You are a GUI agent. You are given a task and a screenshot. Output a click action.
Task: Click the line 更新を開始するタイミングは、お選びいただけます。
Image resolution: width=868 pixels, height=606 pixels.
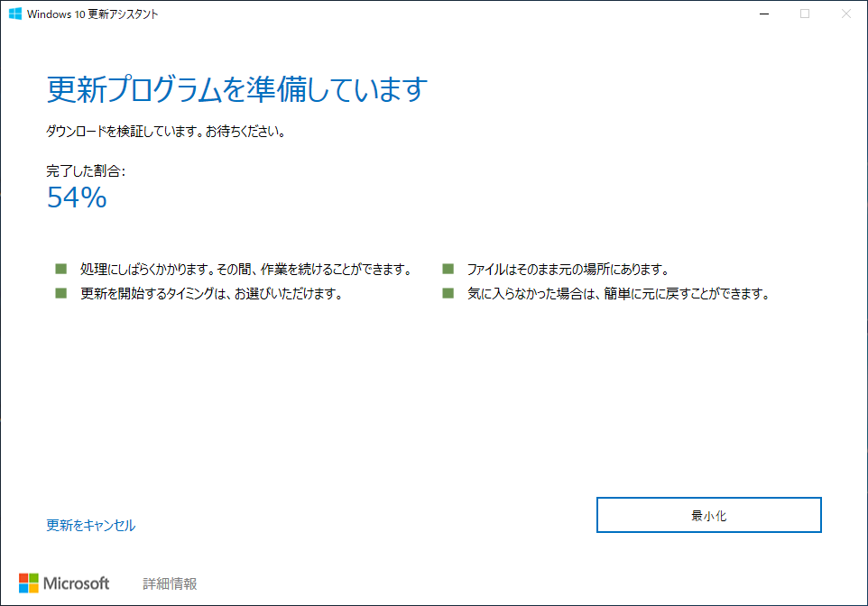pyautogui.click(x=211, y=294)
